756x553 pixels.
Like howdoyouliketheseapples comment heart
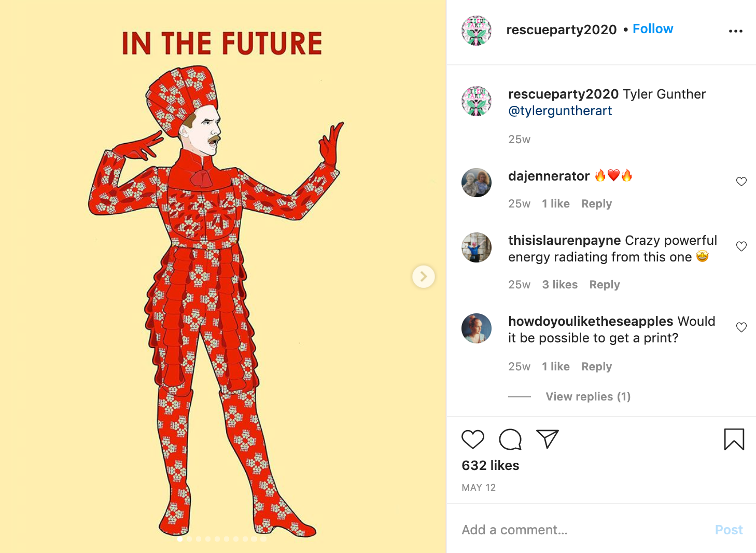coord(741,327)
